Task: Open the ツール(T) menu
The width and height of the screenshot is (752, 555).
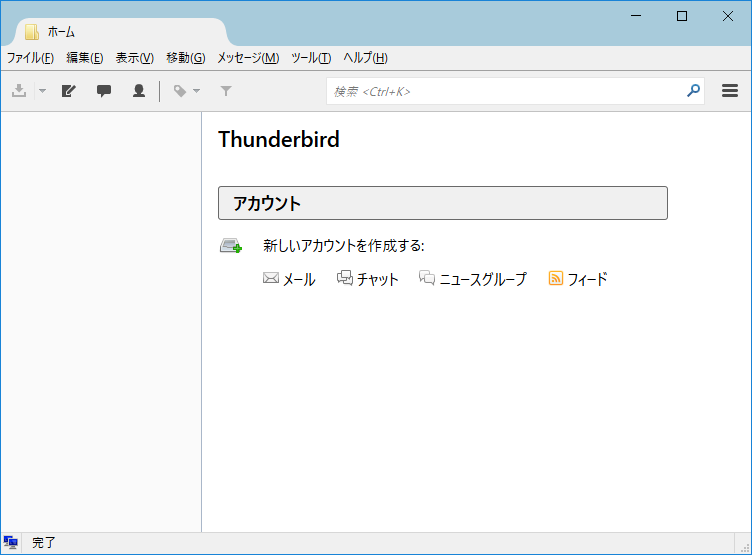Action: tap(311, 58)
